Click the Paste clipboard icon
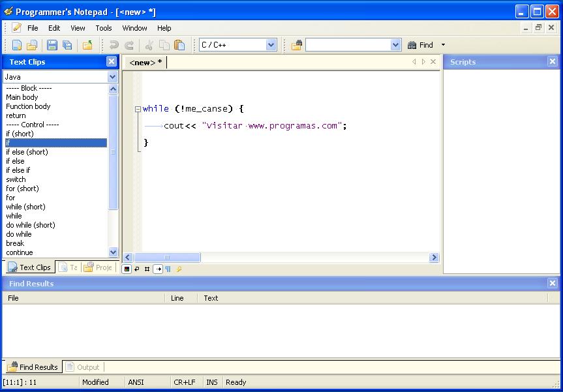 [x=179, y=45]
